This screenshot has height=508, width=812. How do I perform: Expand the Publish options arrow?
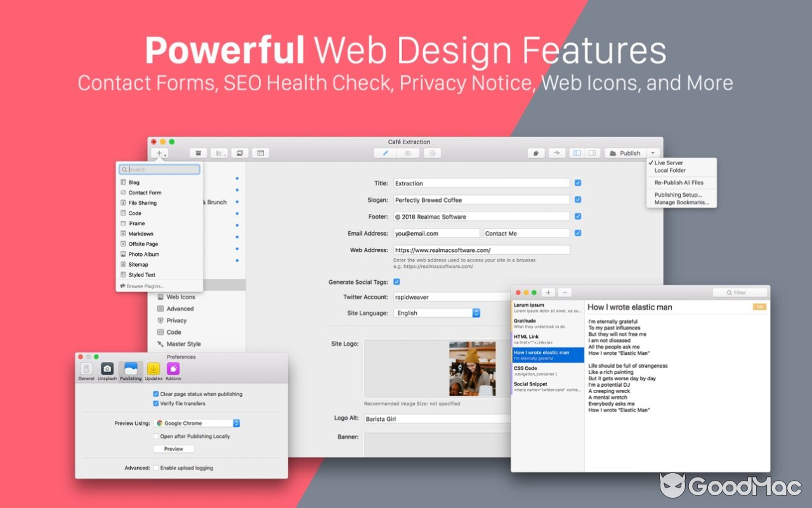652,152
